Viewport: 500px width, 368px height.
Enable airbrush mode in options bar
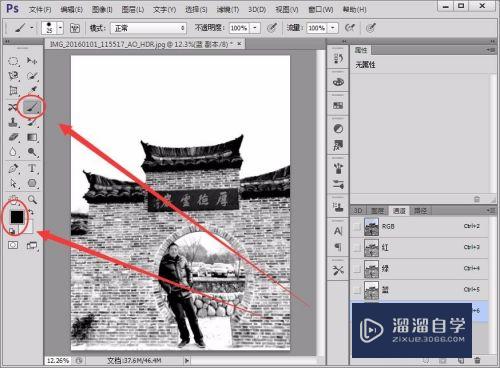(x=350, y=28)
